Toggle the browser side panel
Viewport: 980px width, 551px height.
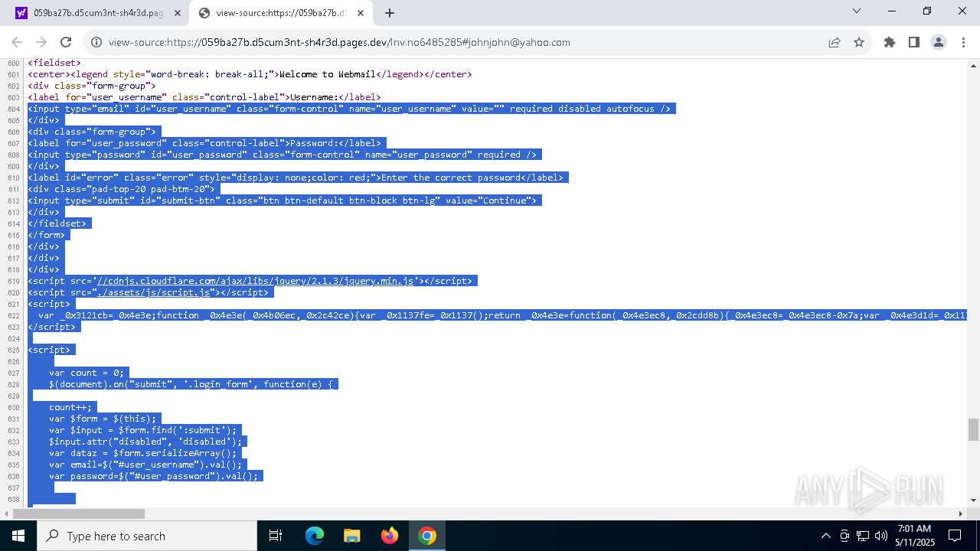tap(913, 42)
